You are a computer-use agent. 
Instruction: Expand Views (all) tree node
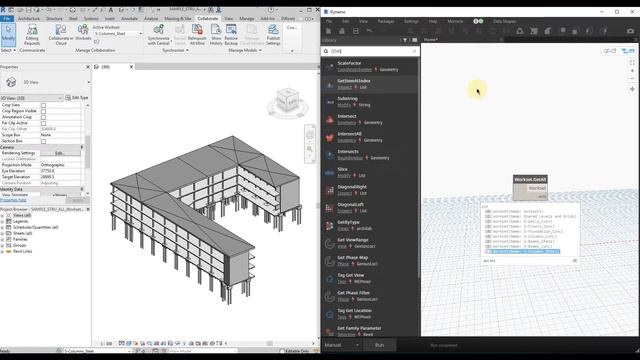(x=2, y=216)
